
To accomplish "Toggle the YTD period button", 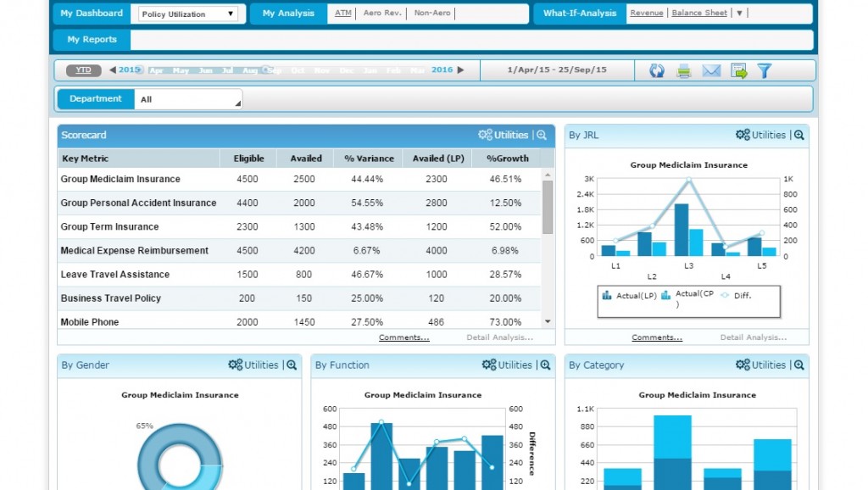I will (84, 70).
